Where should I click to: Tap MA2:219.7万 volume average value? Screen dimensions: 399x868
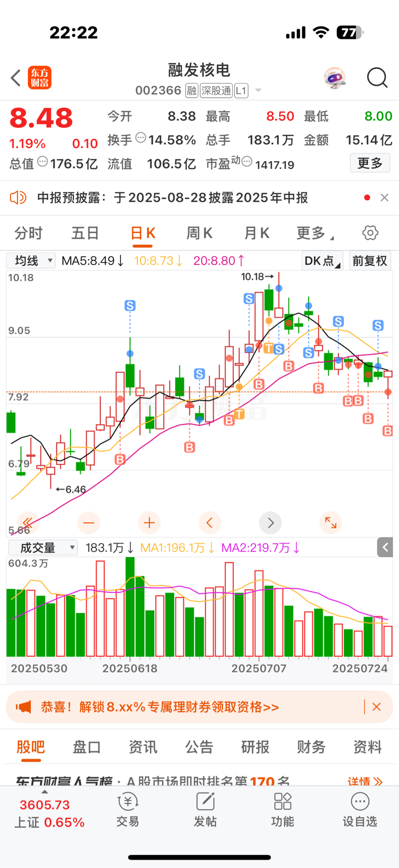pyautogui.click(x=260, y=548)
